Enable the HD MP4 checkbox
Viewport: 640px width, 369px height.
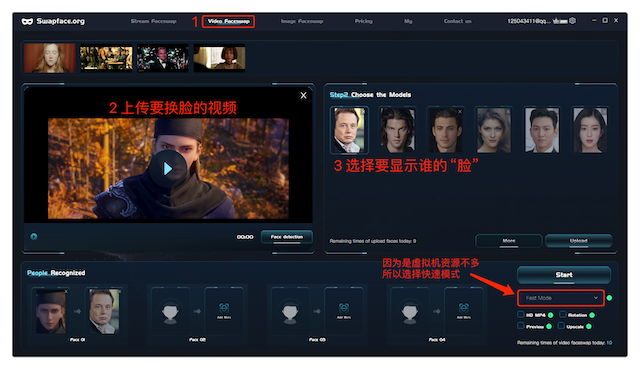[x=521, y=314]
